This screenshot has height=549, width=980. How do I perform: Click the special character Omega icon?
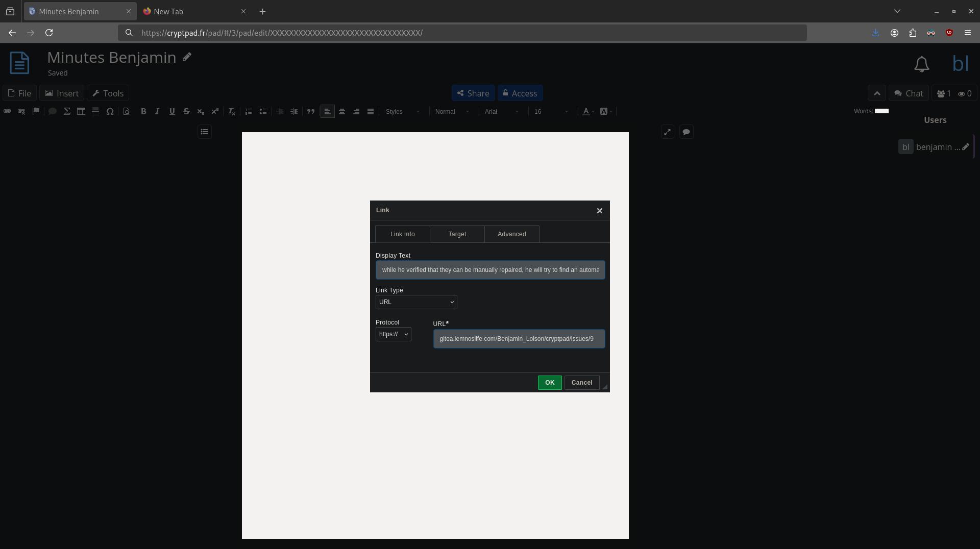point(110,111)
